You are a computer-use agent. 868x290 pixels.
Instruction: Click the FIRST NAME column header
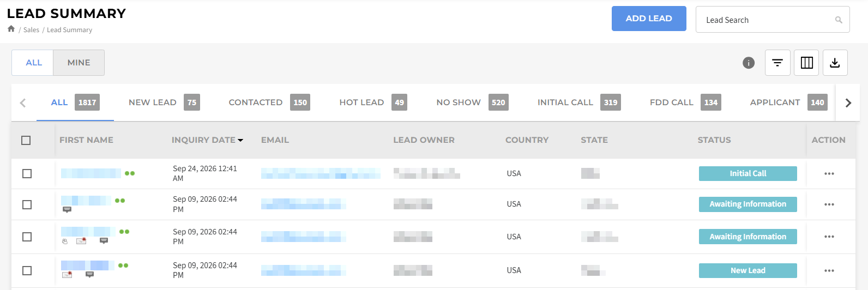click(86, 140)
